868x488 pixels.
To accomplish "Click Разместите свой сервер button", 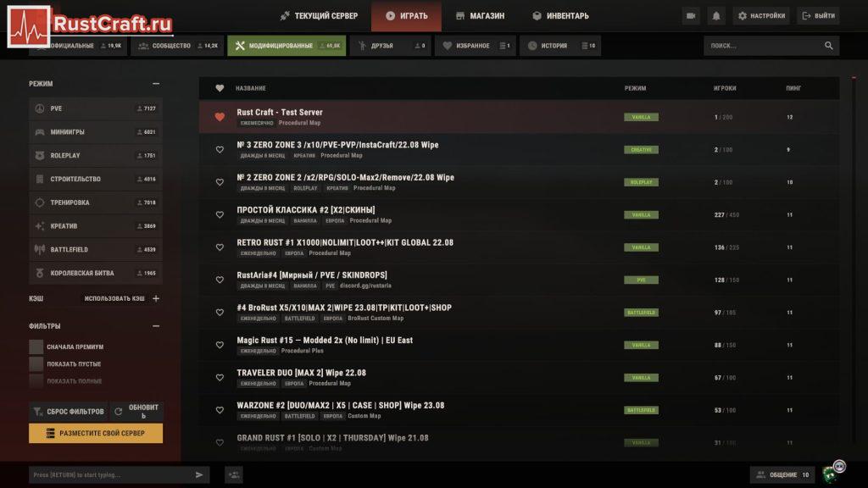I will tap(96, 433).
